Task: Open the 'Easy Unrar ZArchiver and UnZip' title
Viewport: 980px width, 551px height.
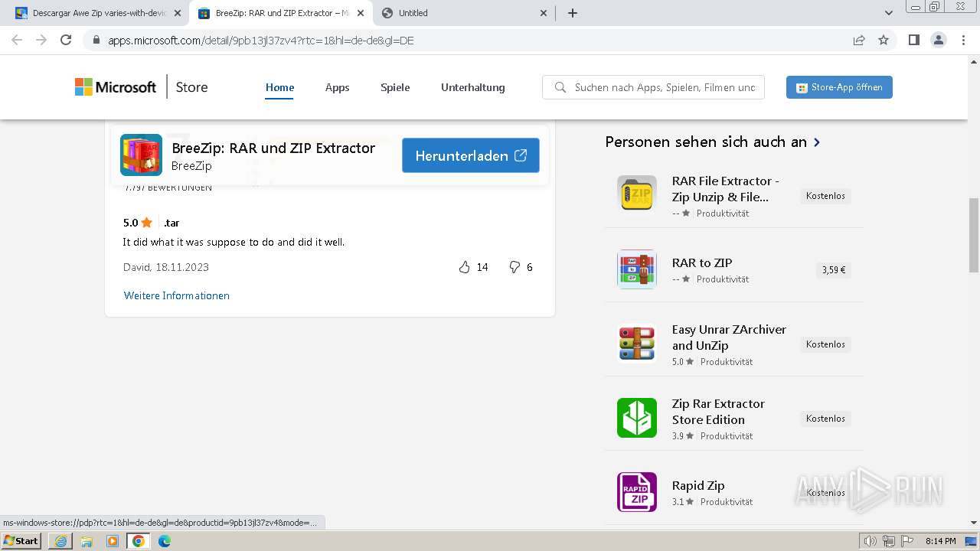Action: (729, 337)
